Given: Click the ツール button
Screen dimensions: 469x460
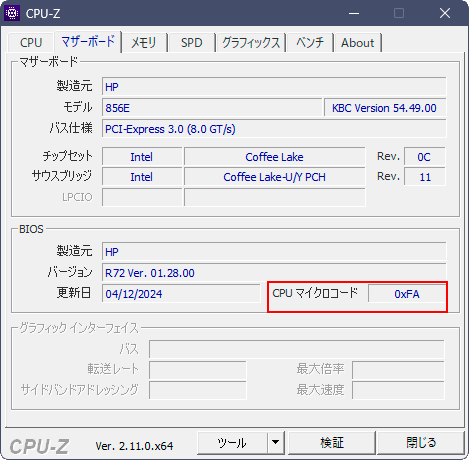Looking at the screenshot, I should coord(232,443).
